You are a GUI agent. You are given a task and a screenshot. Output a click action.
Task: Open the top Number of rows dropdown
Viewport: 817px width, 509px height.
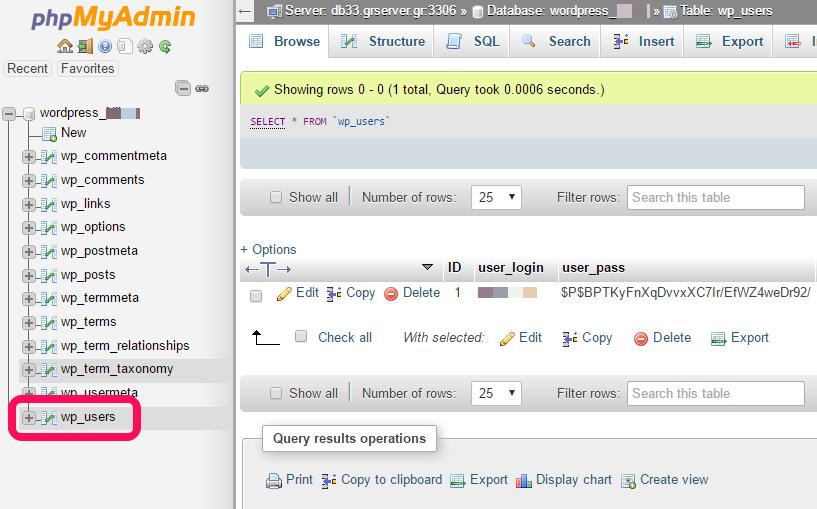(x=496, y=197)
